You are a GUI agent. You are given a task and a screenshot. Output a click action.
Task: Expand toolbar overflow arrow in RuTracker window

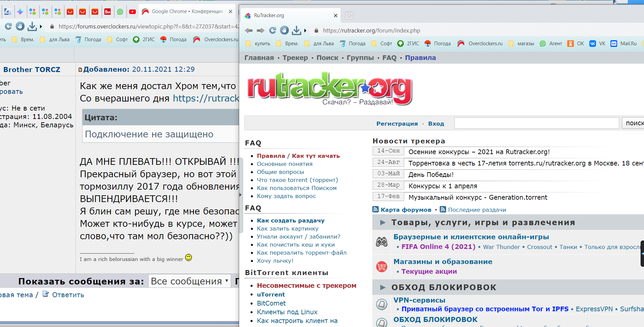[305, 30]
